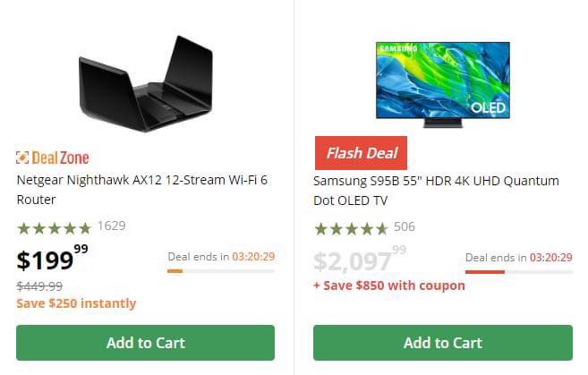Click the crossed-out $449.99 original price
Screen dimensions: 588x375
[39, 286]
